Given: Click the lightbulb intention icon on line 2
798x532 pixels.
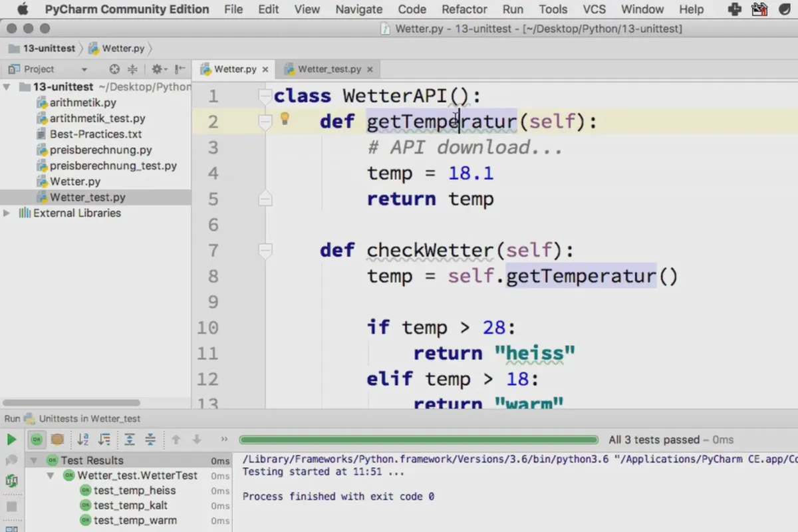Looking at the screenshot, I should [285, 118].
